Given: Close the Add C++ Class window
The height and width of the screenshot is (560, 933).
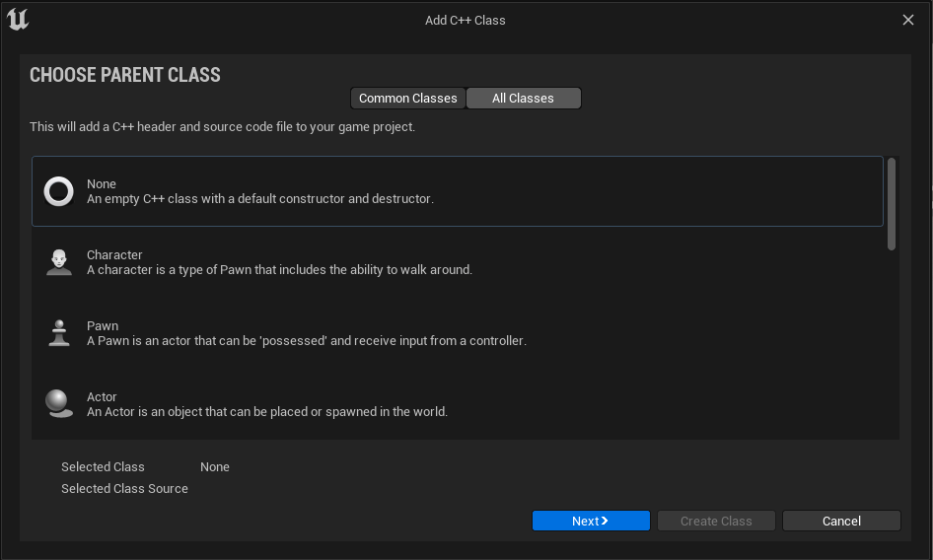Looking at the screenshot, I should coord(908,20).
